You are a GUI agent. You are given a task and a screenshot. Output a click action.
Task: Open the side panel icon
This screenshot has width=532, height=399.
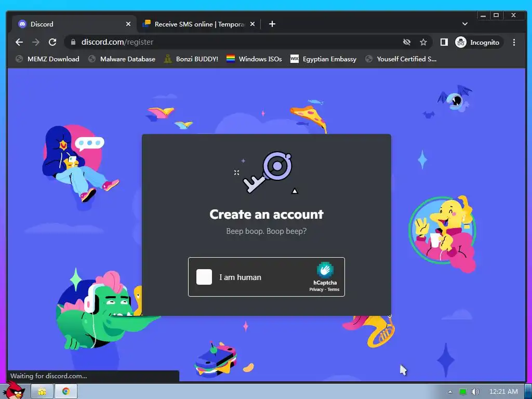[444, 42]
